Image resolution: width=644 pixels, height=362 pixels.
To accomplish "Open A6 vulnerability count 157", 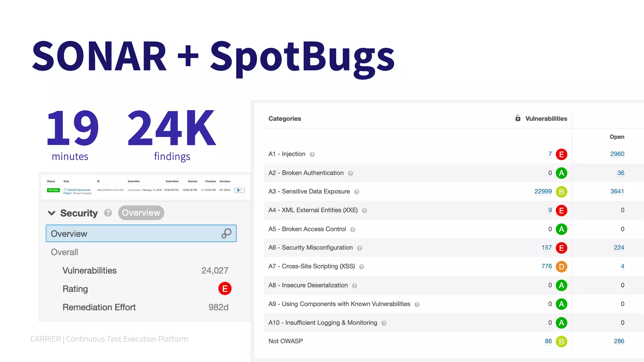I will pos(547,248).
